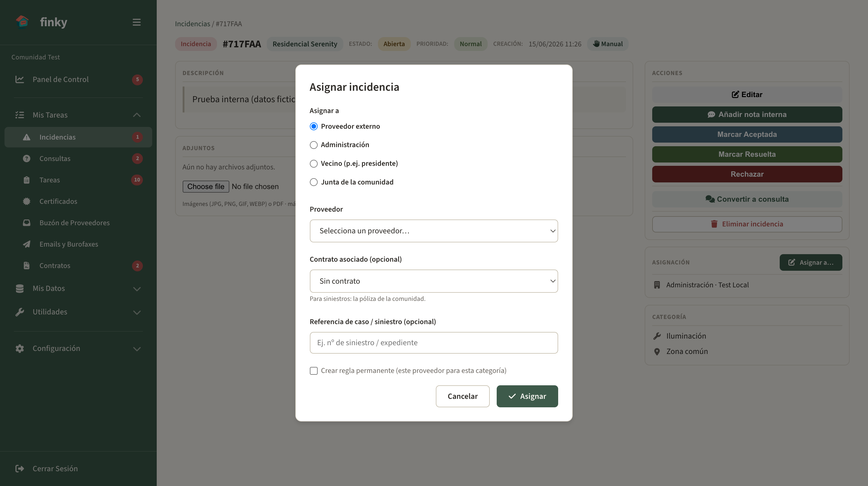Click the Incidencias breadcrumb link

click(192, 24)
